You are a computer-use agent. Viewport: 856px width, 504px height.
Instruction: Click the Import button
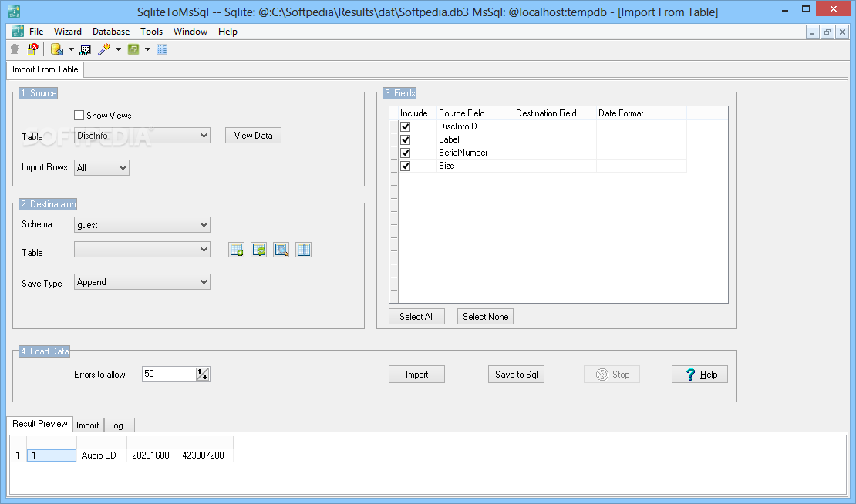(x=416, y=375)
